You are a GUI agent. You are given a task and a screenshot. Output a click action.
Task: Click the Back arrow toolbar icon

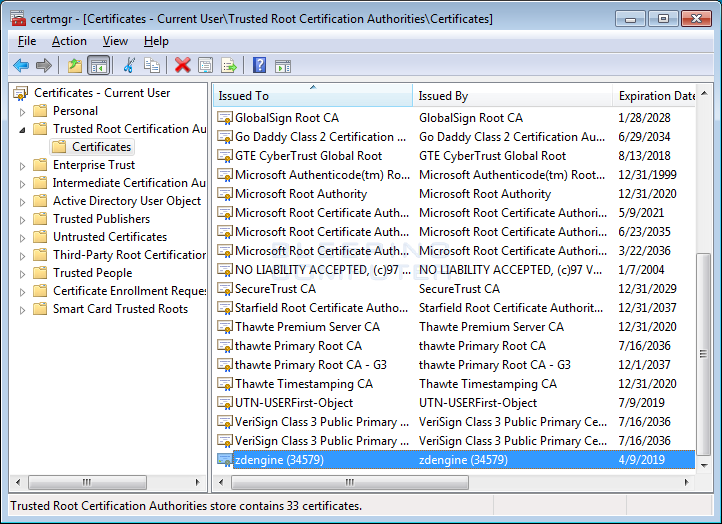click(21, 66)
